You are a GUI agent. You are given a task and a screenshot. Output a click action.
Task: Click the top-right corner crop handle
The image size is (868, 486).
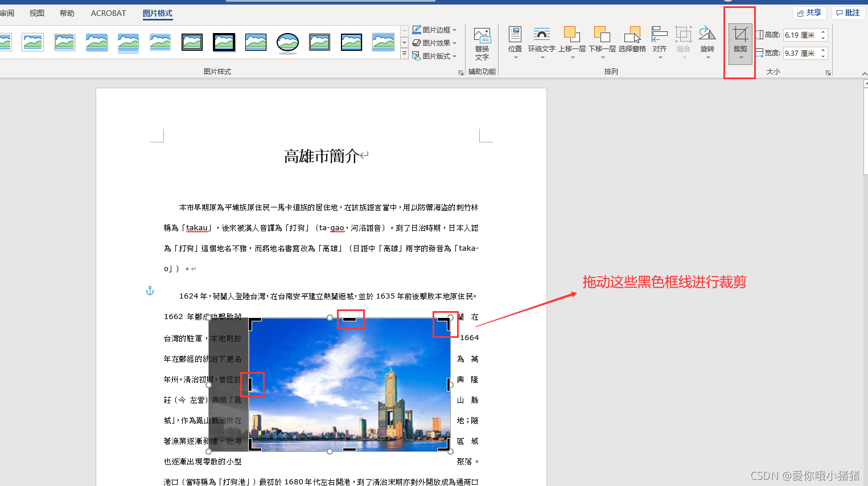coord(445,324)
